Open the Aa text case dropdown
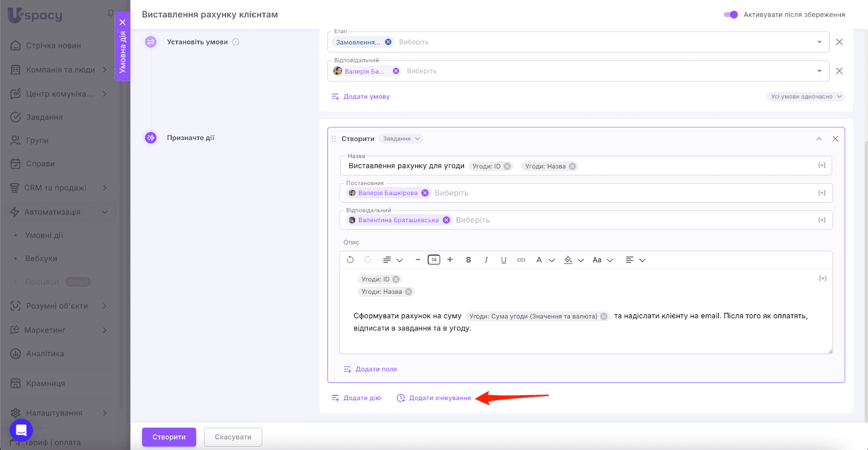Screen dimensions: 868x450 point(603,260)
